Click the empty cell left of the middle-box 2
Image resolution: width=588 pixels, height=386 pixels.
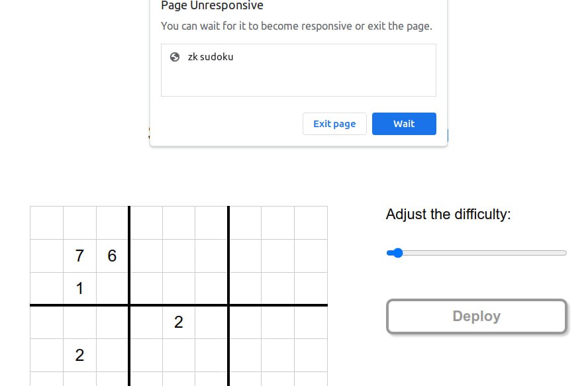(x=146, y=322)
